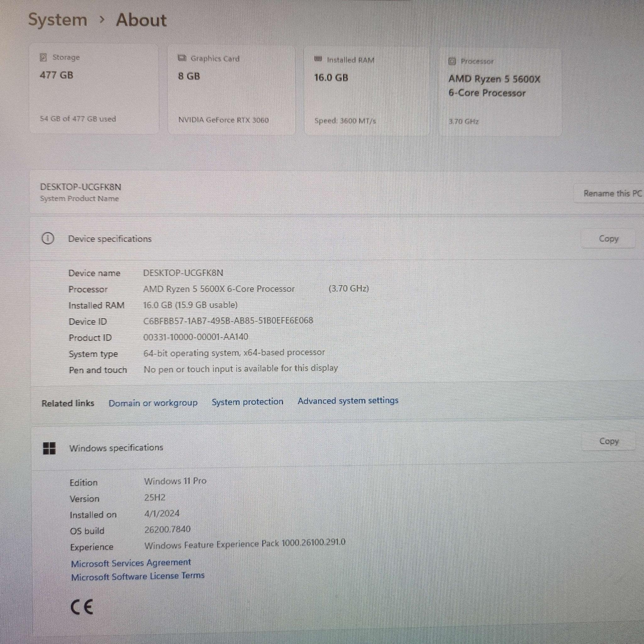This screenshot has height=644, width=644.
Task: Click the Installed RAM chip icon
Action: (318, 59)
